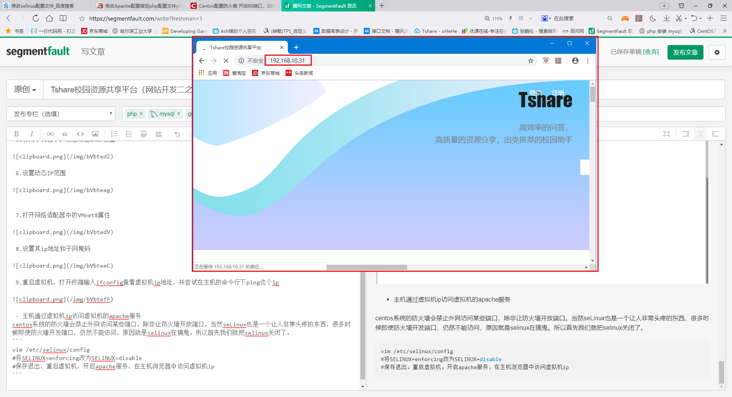Open the article settings gear button
Viewport: 732px width, 397px height.
[x=717, y=52]
